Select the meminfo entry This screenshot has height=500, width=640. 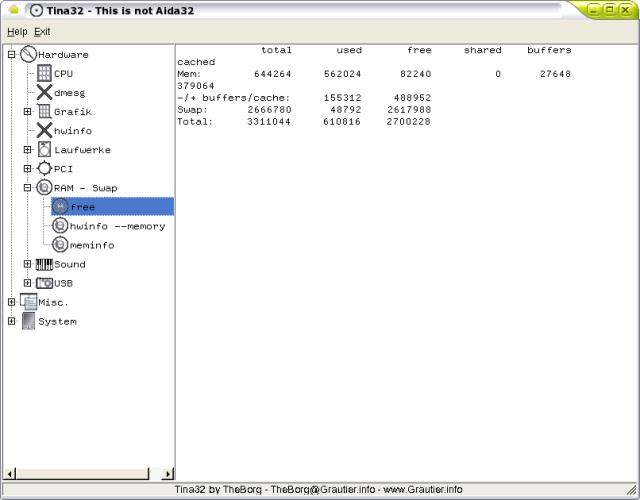(x=92, y=245)
